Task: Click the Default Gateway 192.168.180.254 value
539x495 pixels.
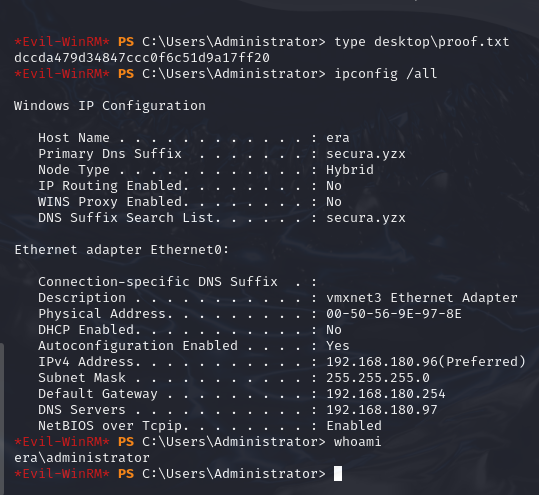Action: [x=386, y=394]
